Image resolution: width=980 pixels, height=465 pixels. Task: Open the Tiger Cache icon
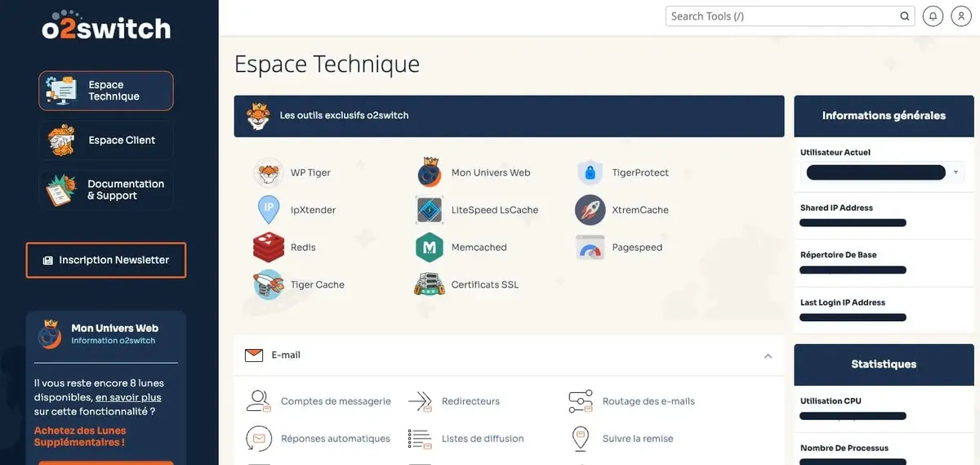268,284
